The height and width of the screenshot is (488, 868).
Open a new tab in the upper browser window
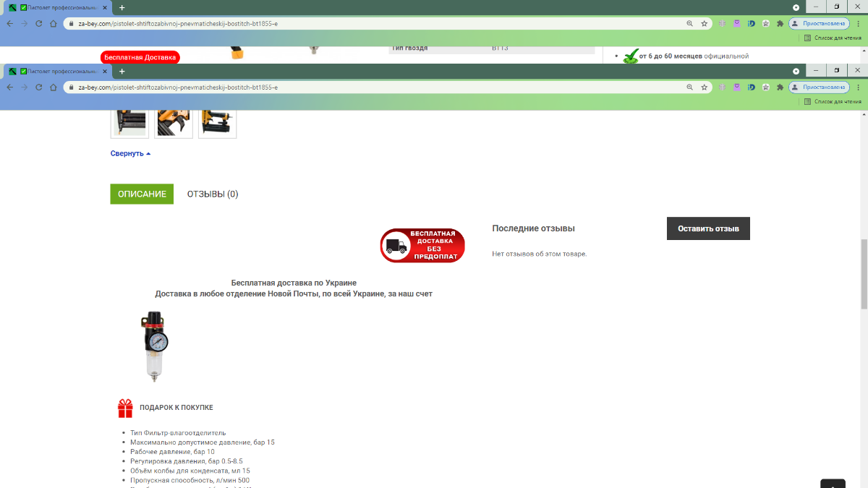122,7
